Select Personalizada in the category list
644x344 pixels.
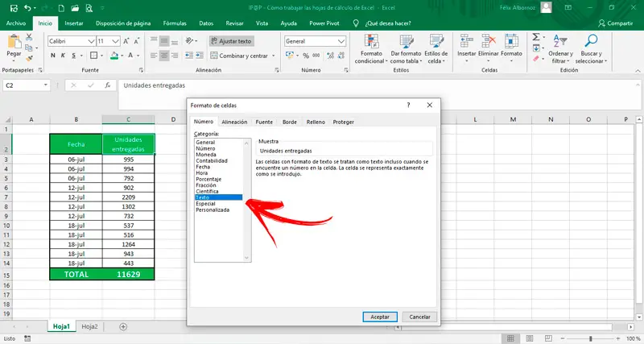pos(213,210)
